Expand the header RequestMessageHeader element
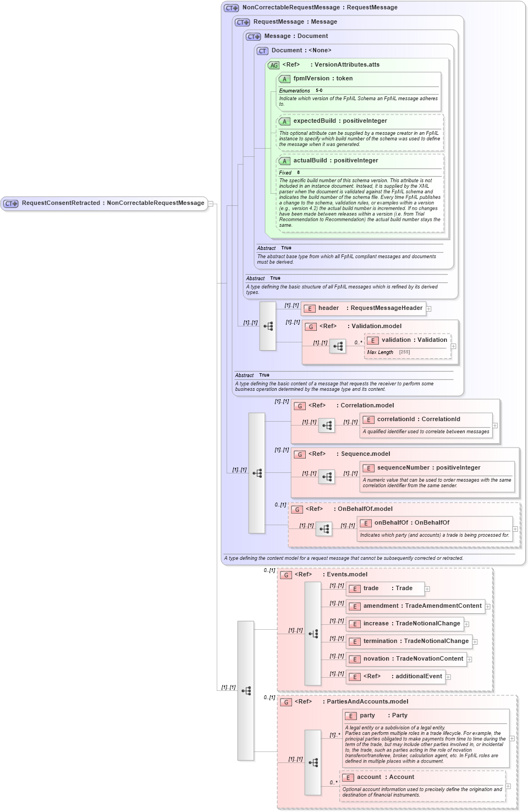This screenshot has height=812, width=528. click(429, 309)
